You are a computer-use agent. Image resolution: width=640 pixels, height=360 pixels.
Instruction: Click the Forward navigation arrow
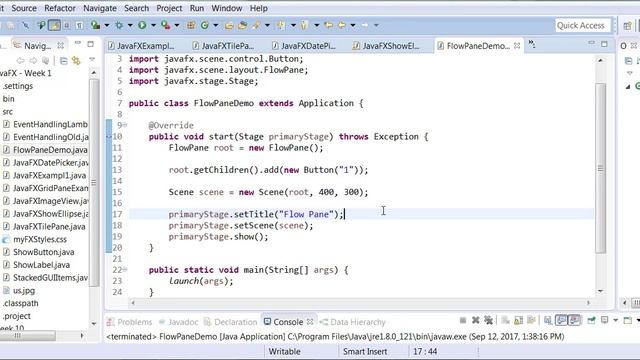(364, 25)
